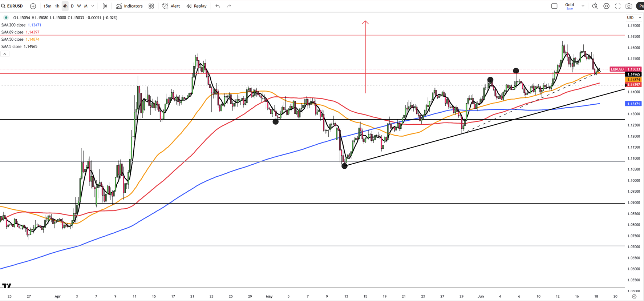
Task: Switch to the 15m timeframe
Action: tap(47, 6)
